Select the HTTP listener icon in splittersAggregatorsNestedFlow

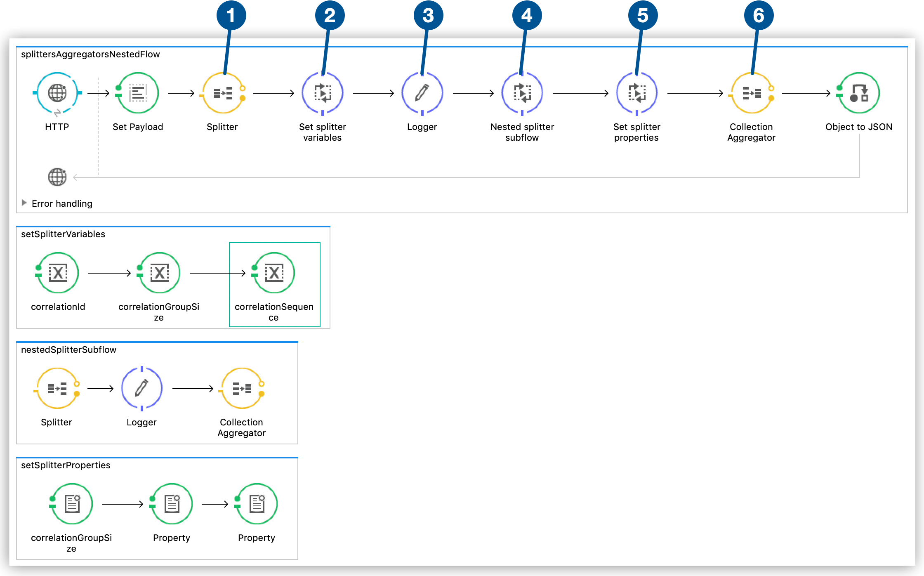point(57,93)
